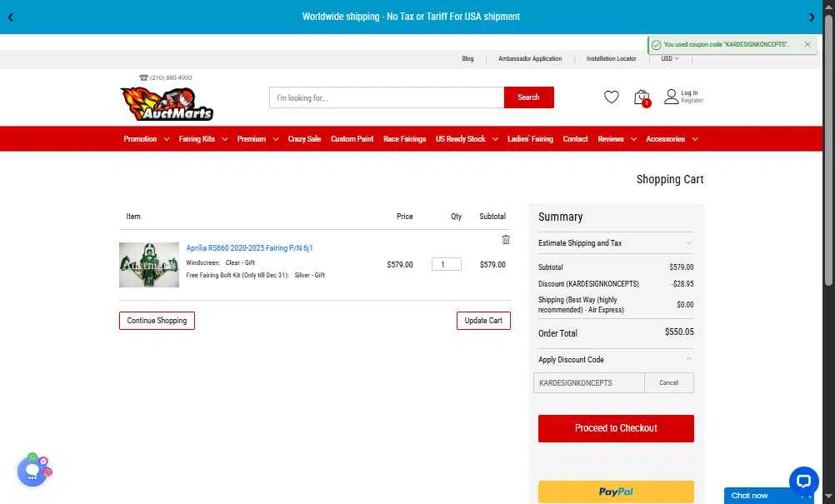The image size is (835, 504).
Task: Open the shopping bag cart icon
Action: (x=642, y=98)
